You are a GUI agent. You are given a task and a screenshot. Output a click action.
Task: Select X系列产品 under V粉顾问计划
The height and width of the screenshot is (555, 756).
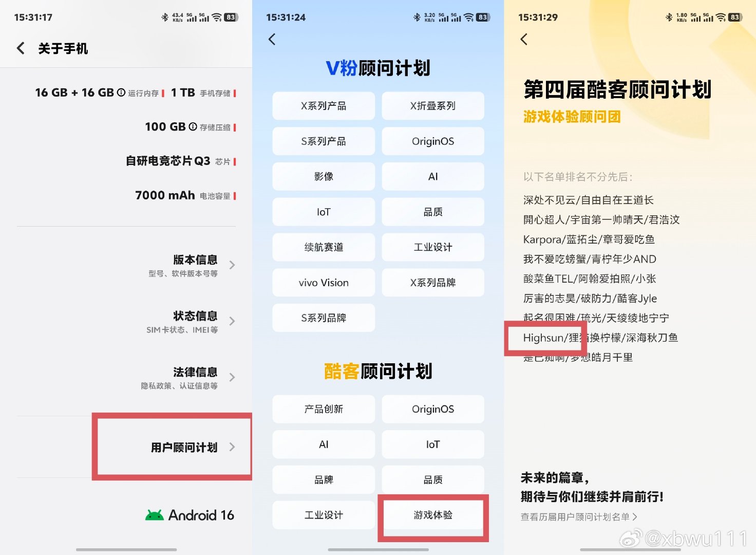click(324, 106)
